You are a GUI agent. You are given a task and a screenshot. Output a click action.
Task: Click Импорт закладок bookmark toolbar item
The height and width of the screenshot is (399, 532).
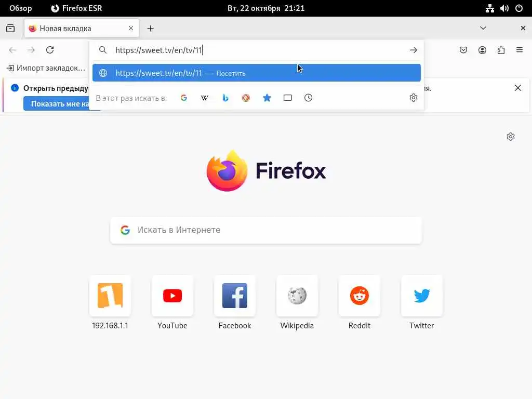click(46, 68)
